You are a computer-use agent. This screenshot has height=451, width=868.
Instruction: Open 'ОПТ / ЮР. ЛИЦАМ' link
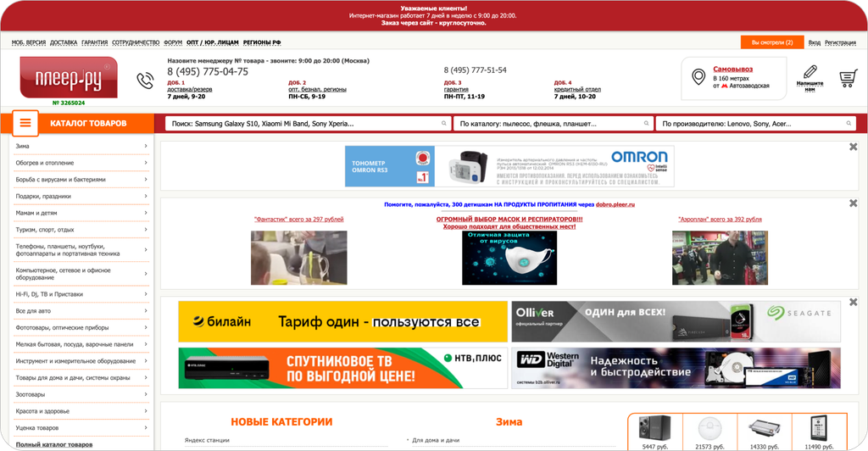(x=213, y=42)
